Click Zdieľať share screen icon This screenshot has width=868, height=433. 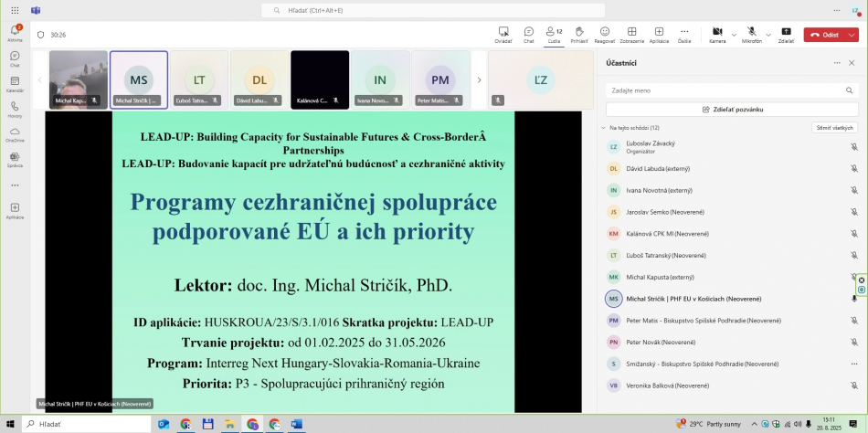click(x=786, y=34)
